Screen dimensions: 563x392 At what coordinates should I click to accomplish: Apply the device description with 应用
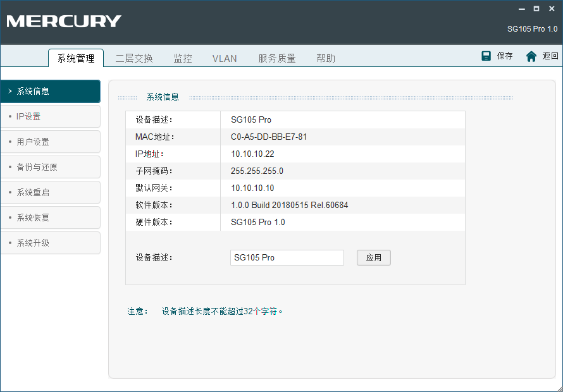(374, 258)
